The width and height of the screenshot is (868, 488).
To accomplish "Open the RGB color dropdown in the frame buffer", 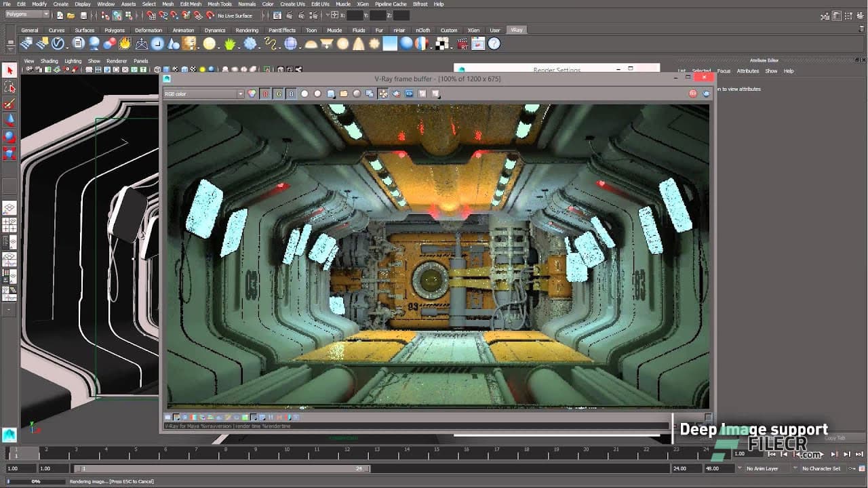I will click(x=203, y=94).
